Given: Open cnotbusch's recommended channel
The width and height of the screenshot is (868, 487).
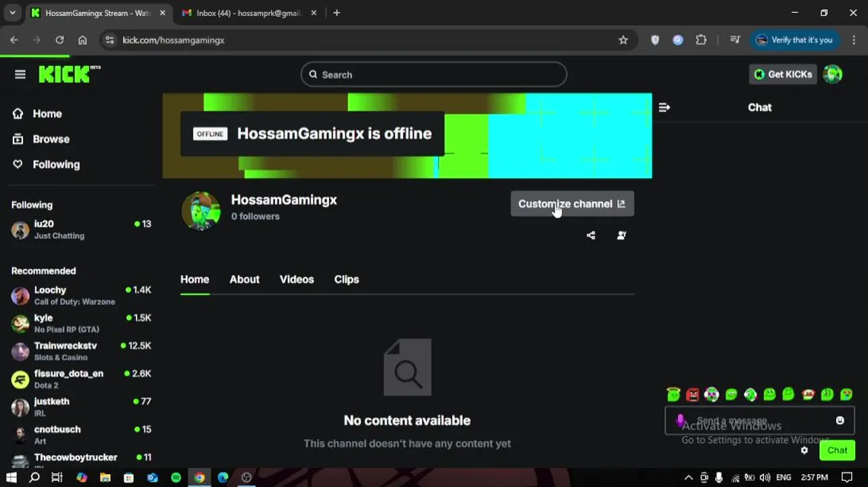Looking at the screenshot, I should (x=81, y=434).
